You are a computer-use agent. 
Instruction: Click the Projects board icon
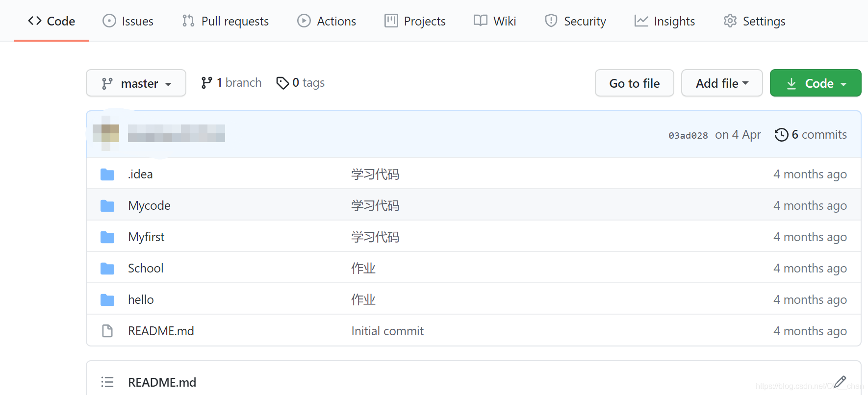coord(391,21)
